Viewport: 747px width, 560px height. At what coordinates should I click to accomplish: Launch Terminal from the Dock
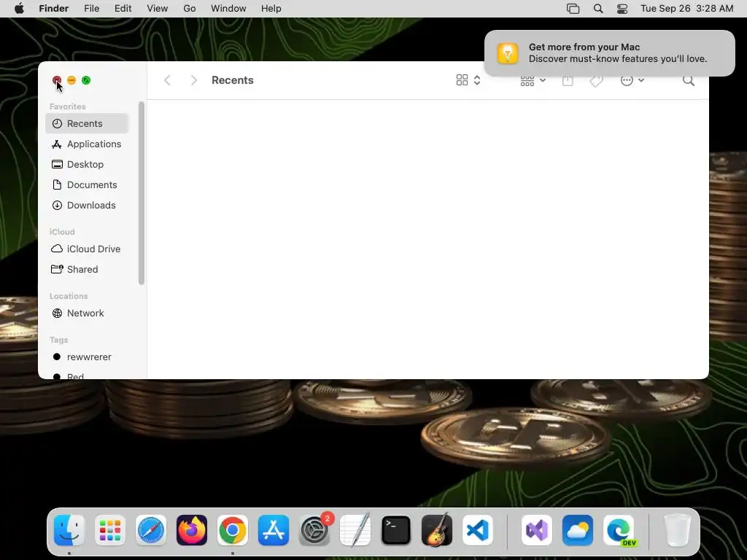click(396, 530)
